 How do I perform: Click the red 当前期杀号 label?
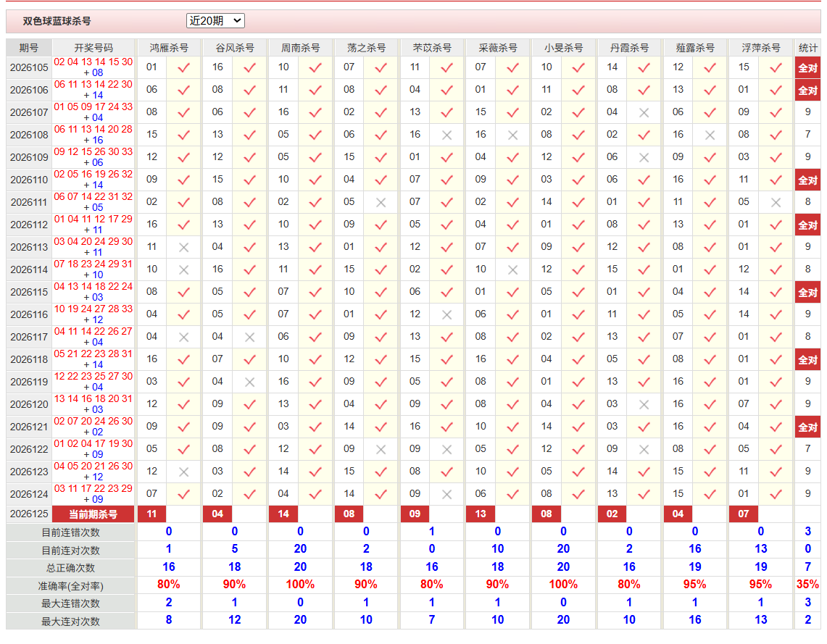(x=93, y=514)
